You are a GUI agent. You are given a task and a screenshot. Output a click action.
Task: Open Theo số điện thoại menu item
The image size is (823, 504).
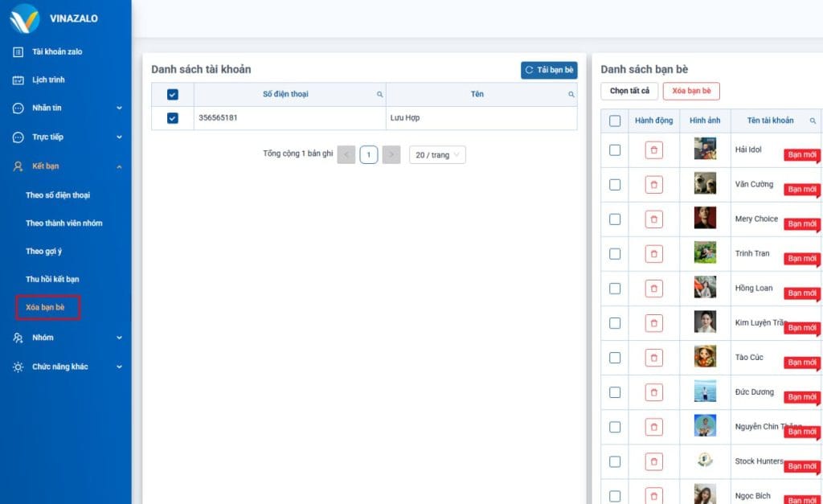pyautogui.click(x=58, y=195)
